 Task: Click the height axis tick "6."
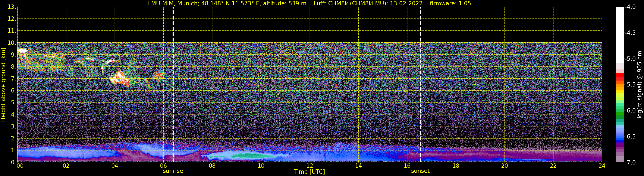click(x=13, y=91)
